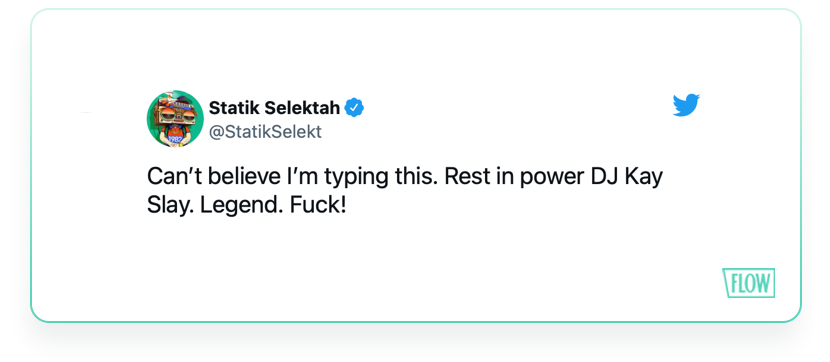Click the boombox head in the avatar

point(175,112)
